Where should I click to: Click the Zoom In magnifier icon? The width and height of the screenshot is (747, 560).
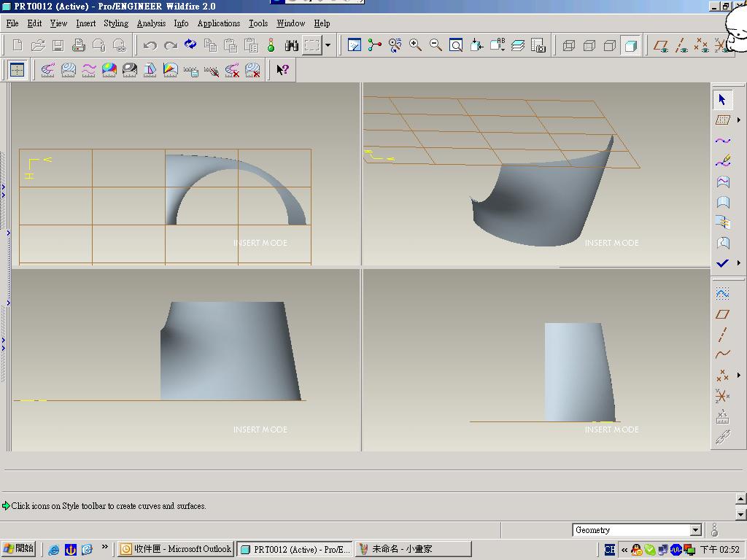(416, 45)
